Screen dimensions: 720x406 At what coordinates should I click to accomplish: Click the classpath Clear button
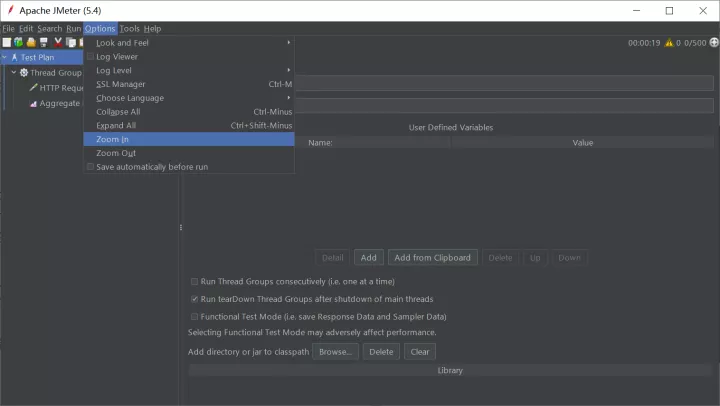click(x=420, y=352)
